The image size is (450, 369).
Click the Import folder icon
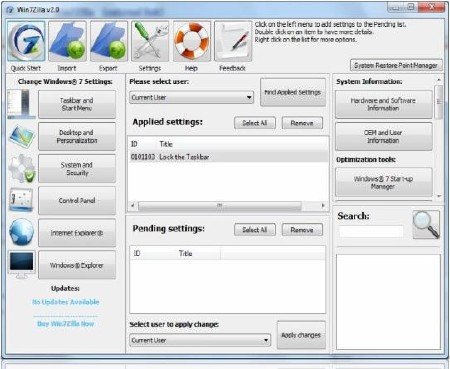(x=67, y=41)
